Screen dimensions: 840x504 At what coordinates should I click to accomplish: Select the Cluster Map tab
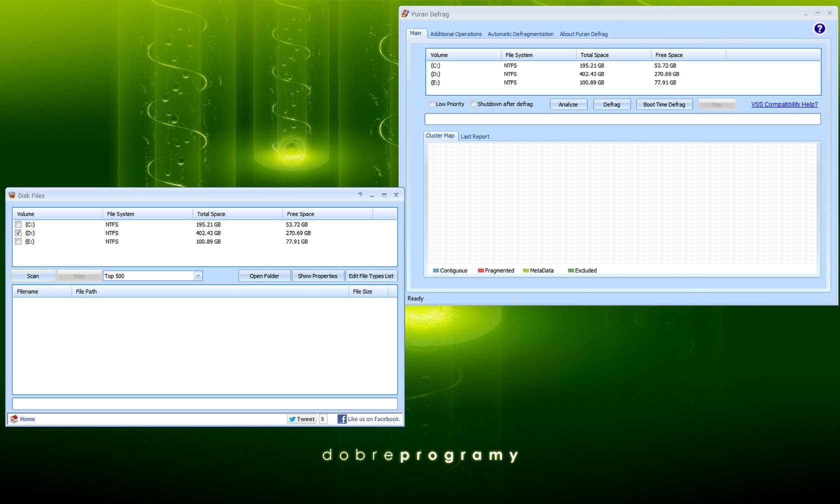[x=440, y=135]
